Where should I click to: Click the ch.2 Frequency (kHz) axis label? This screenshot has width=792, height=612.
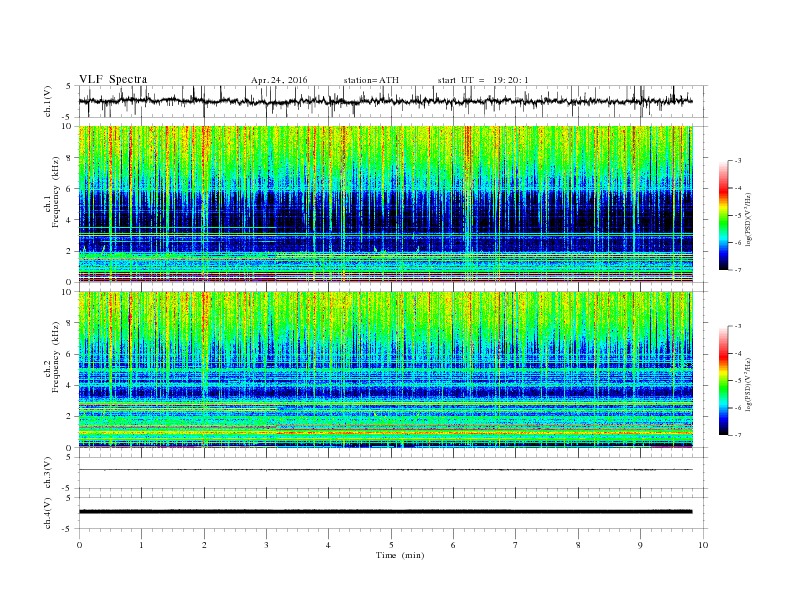52,356
